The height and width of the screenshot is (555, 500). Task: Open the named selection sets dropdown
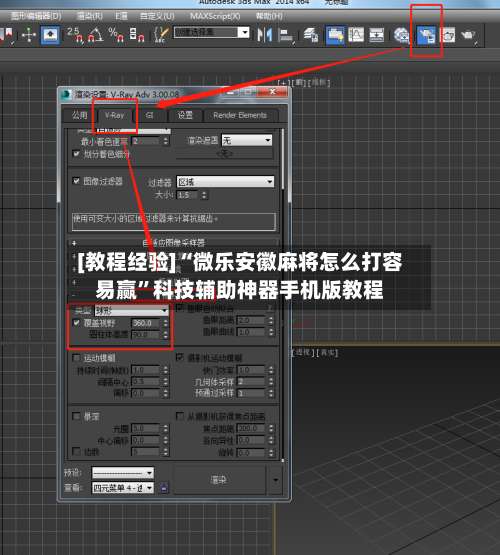pyautogui.click(x=212, y=32)
